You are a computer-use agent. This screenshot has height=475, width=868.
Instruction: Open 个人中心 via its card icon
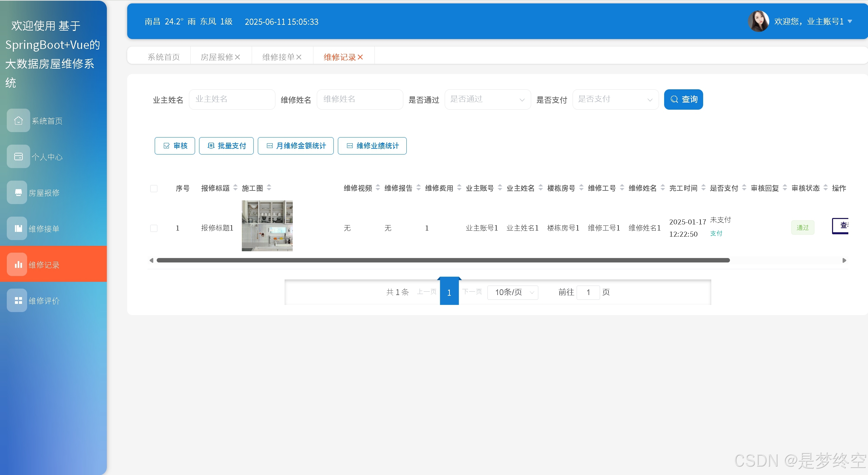click(x=18, y=157)
